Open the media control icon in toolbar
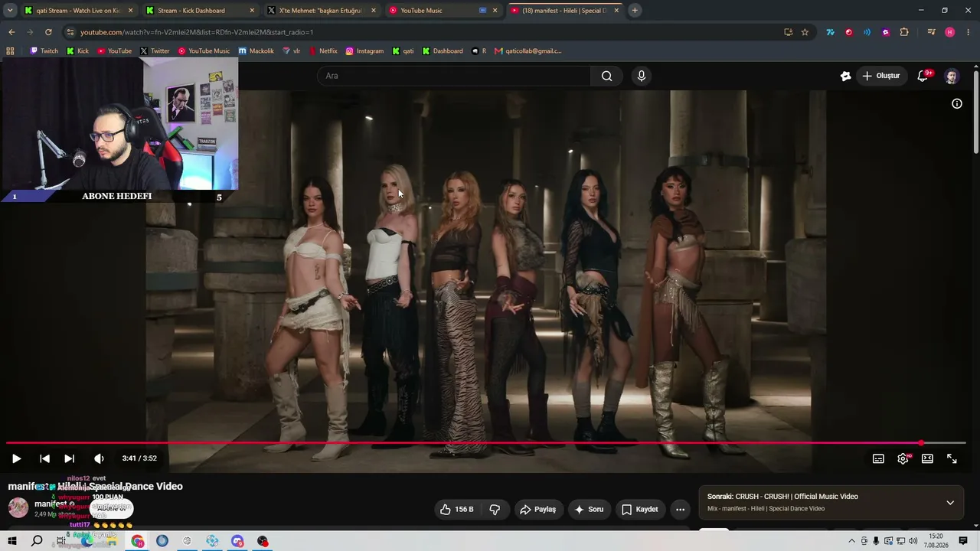This screenshot has height=551, width=980. tap(931, 32)
